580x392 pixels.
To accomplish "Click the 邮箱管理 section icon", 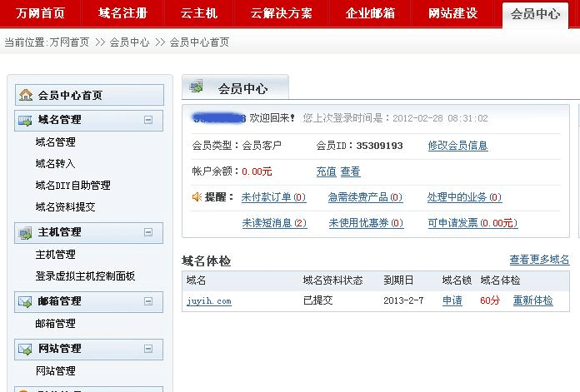I will pyautogui.click(x=25, y=301).
